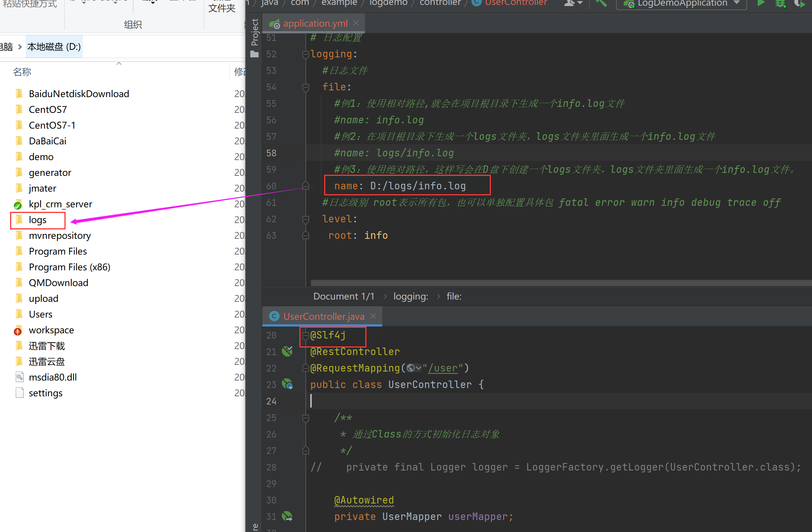
Task: Click the /user request mapping link
Action: [443, 368]
